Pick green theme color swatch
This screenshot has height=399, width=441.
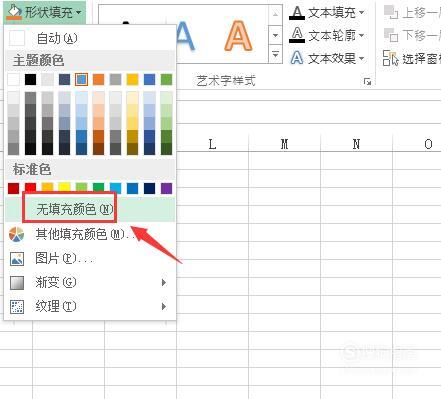(x=166, y=80)
